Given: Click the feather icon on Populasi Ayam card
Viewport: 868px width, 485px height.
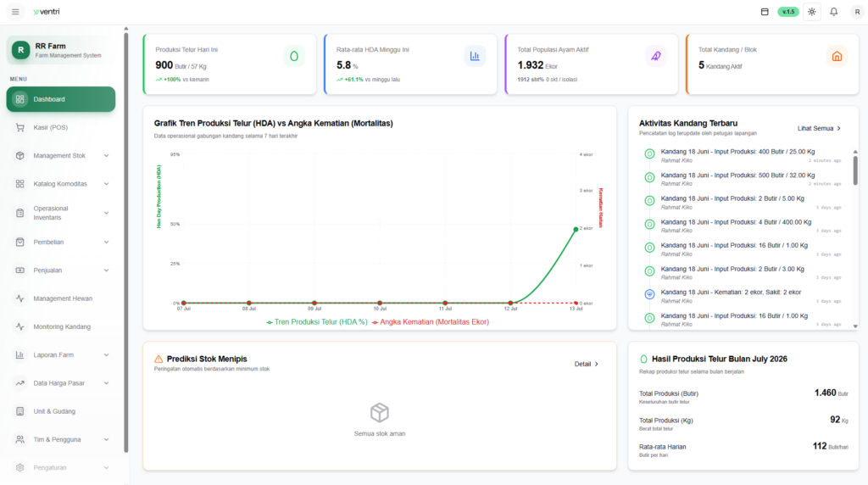Looking at the screenshot, I should [x=656, y=56].
